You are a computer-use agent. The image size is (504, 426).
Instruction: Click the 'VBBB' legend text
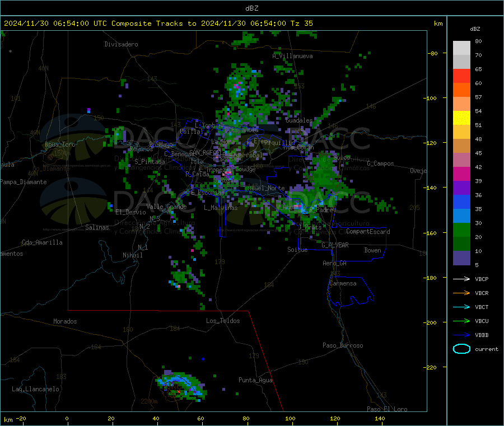click(x=482, y=335)
